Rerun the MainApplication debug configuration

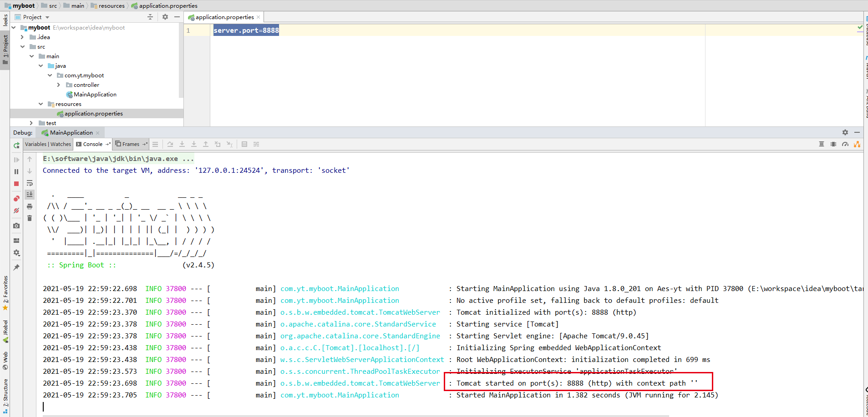16,145
